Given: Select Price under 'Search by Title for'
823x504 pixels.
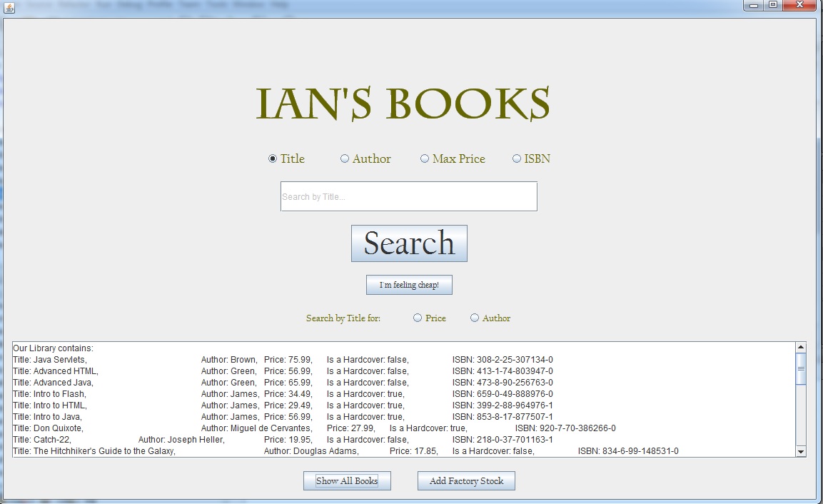Looking at the screenshot, I should (x=417, y=318).
